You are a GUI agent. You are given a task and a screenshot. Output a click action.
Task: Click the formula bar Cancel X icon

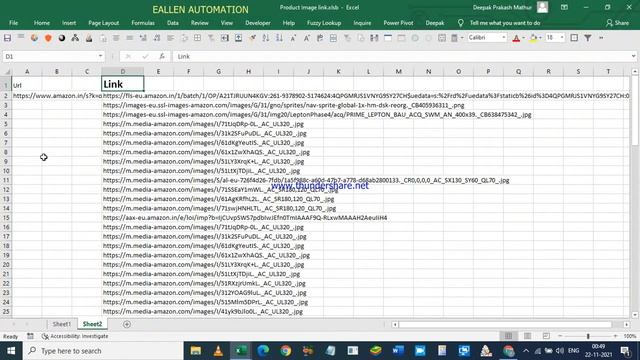click(128, 56)
